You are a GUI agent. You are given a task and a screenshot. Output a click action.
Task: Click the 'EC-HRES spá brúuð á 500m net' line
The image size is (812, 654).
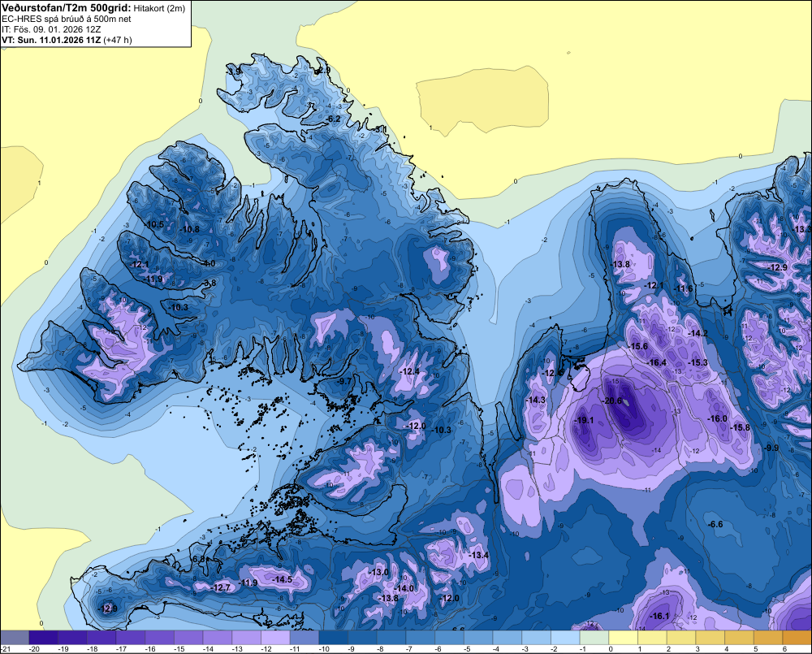coord(67,19)
